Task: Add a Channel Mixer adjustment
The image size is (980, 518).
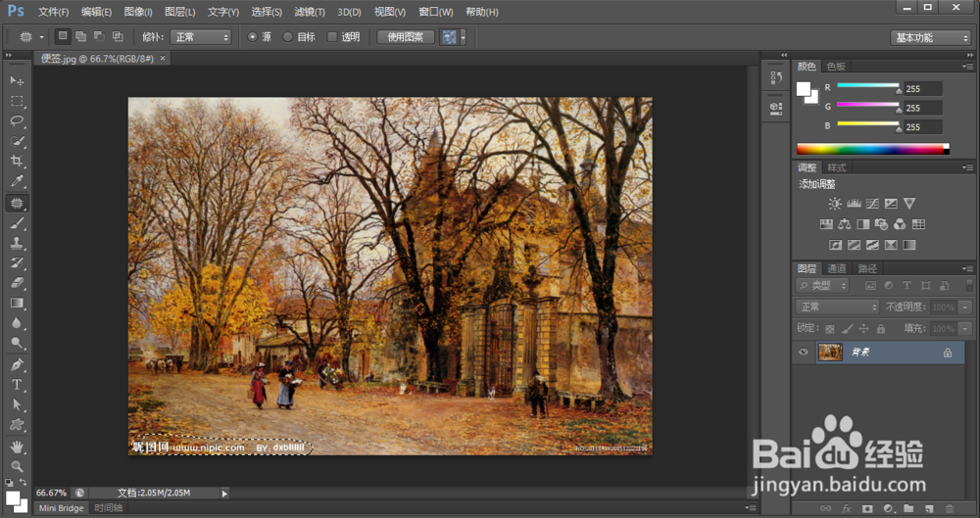Action: click(x=900, y=223)
